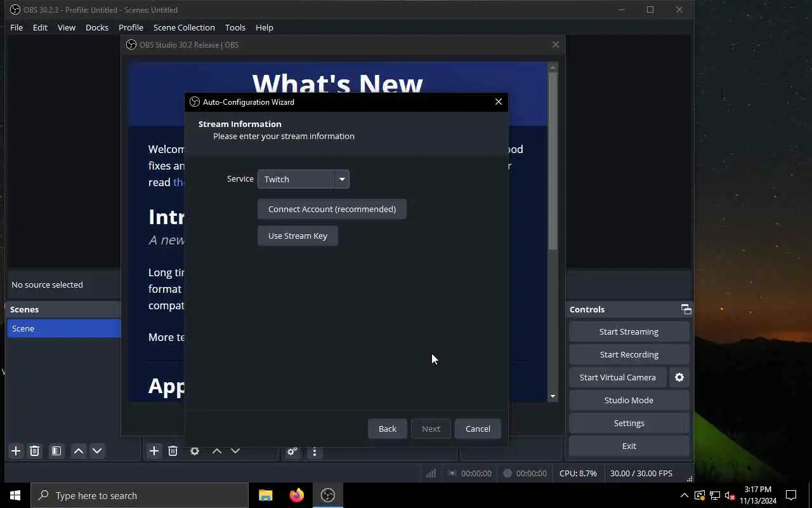Viewport: 812px width, 508px height.
Task: Click Use Stream Key button
Action: [x=298, y=236]
